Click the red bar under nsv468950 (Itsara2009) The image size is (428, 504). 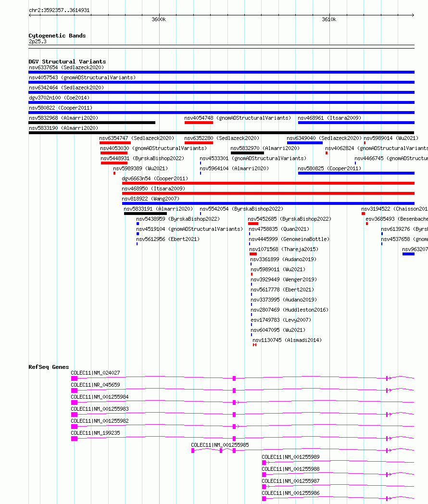(268, 193)
